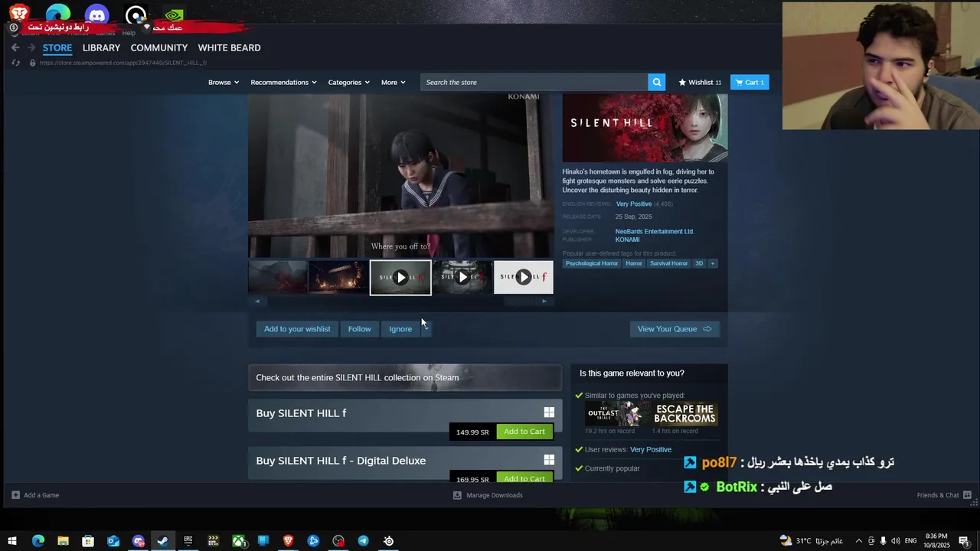Select the white SILENT HILL f trailer thumbnail

tap(523, 278)
